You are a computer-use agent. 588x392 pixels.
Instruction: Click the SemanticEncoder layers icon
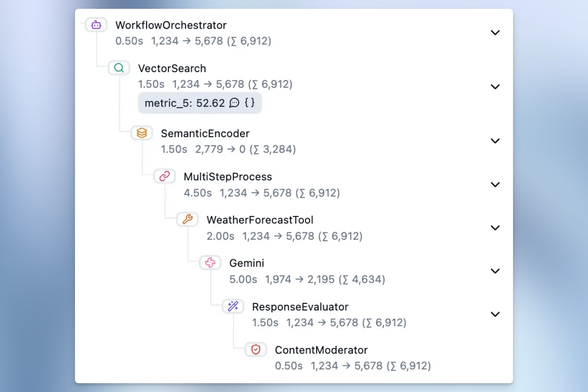tap(142, 133)
